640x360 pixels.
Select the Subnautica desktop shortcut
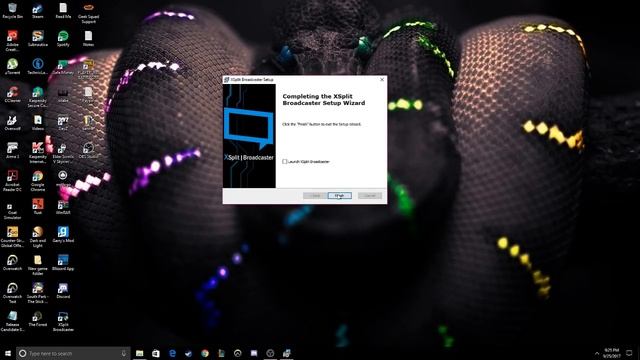tap(38, 39)
